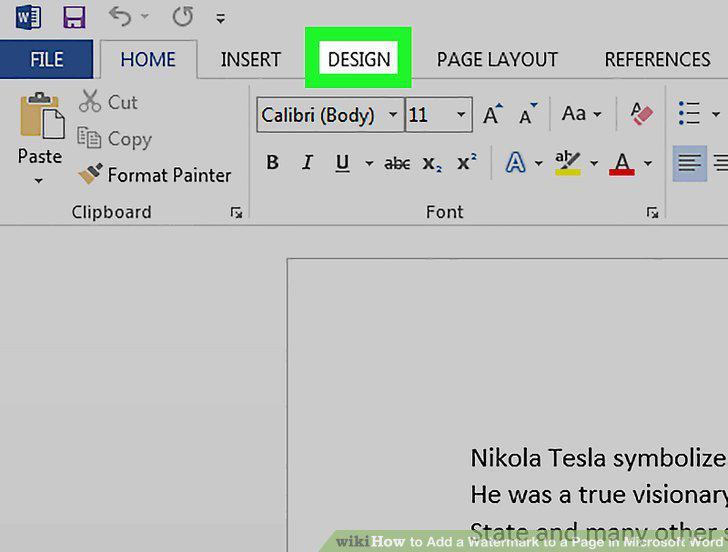Image resolution: width=728 pixels, height=552 pixels.
Task: Activate the Format Painter
Action: 155,175
